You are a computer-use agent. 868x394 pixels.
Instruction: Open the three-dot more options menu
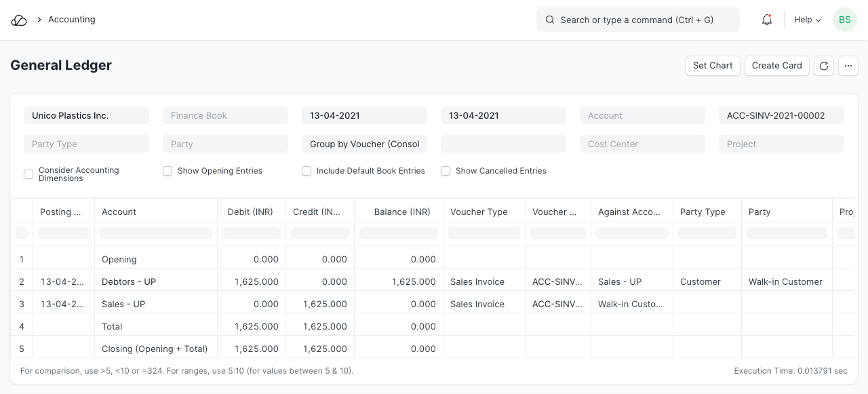848,66
